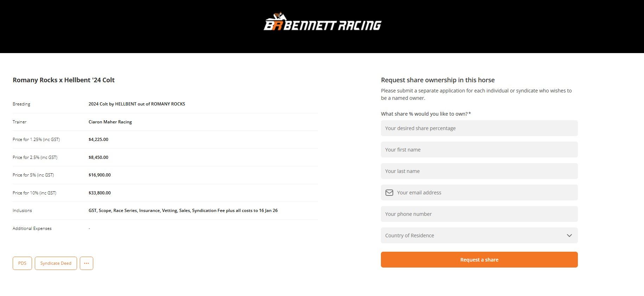Open the PDS document button

(22, 263)
